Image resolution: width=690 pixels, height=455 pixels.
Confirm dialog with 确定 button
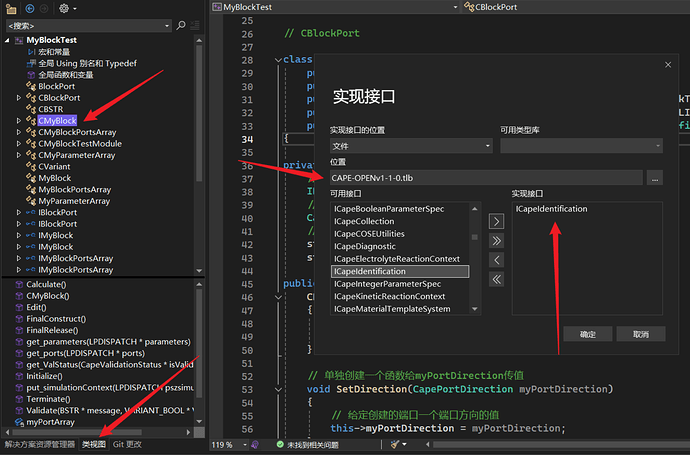click(588, 334)
